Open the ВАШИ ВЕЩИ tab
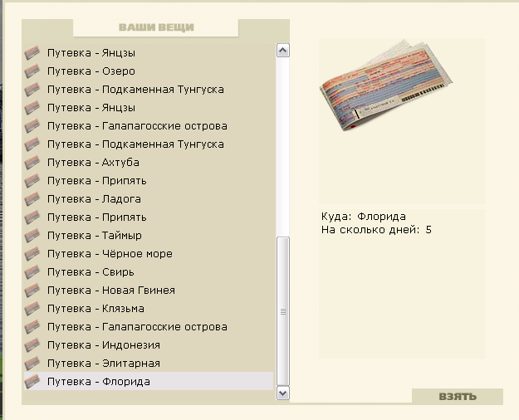This screenshot has width=519, height=420. (x=156, y=27)
